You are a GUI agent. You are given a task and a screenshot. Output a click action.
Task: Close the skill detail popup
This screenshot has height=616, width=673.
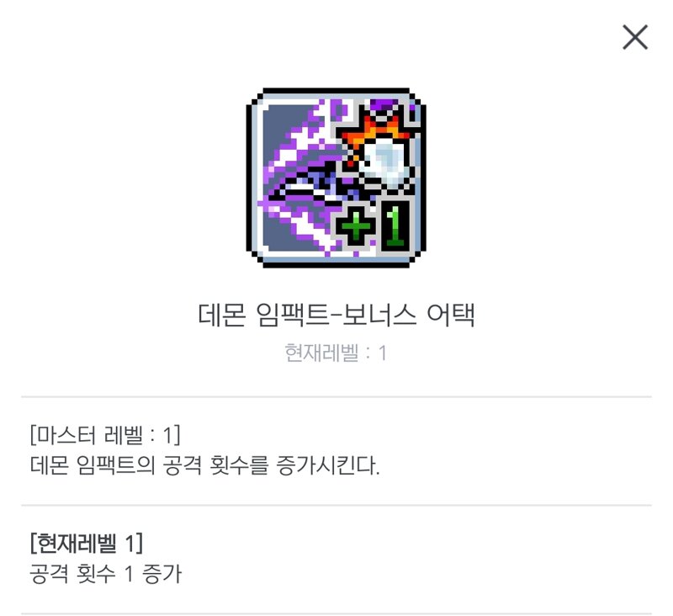pyautogui.click(x=635, y=37)
